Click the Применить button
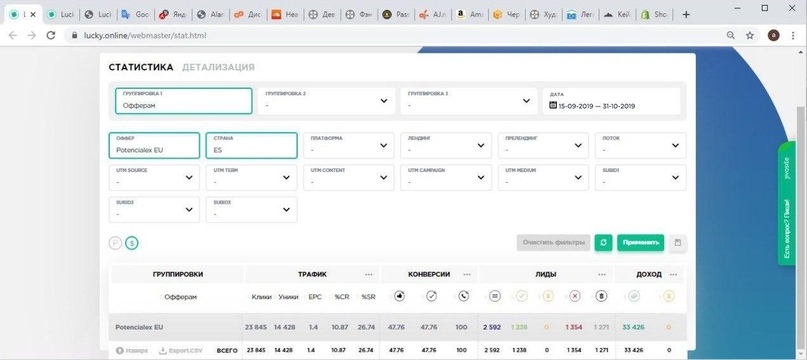This screenshot has width=807, height=360. [x=641, y=243]
